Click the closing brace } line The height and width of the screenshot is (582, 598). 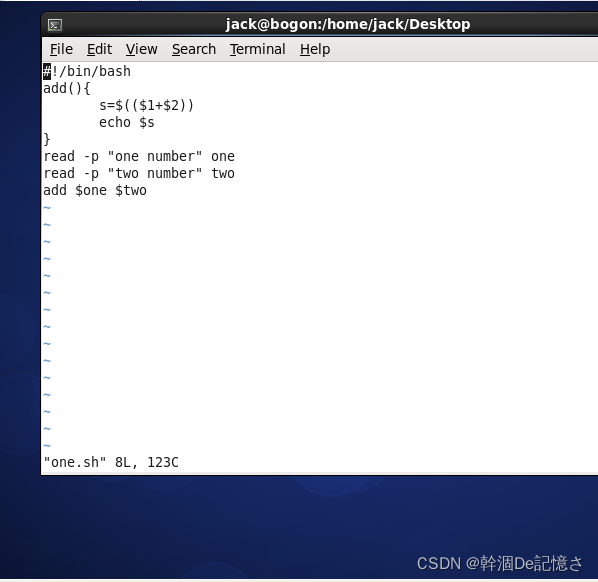[x=47, y=139]
